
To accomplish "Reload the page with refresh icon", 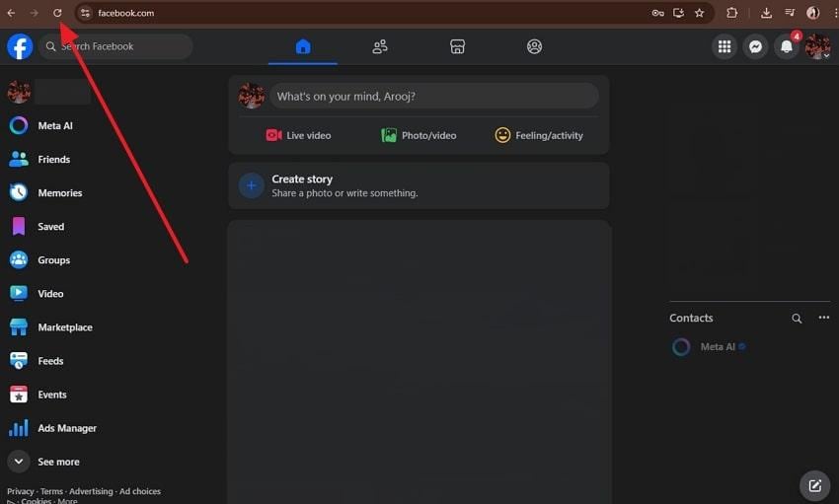I will tap(57, 13).
